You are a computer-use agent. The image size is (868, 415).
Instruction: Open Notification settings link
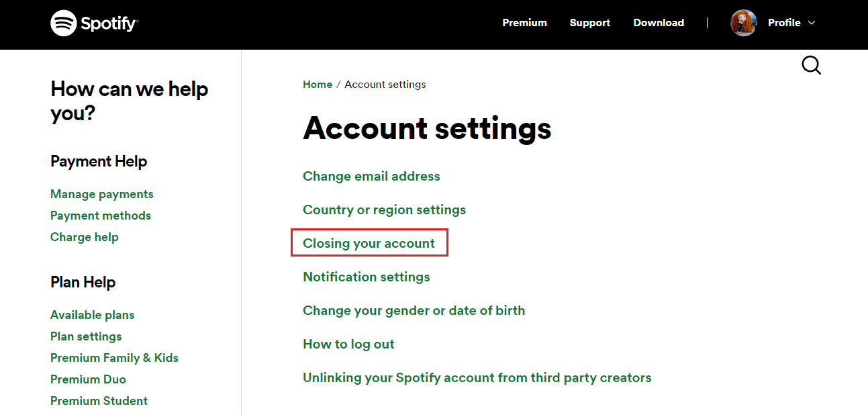pos(366,277)
